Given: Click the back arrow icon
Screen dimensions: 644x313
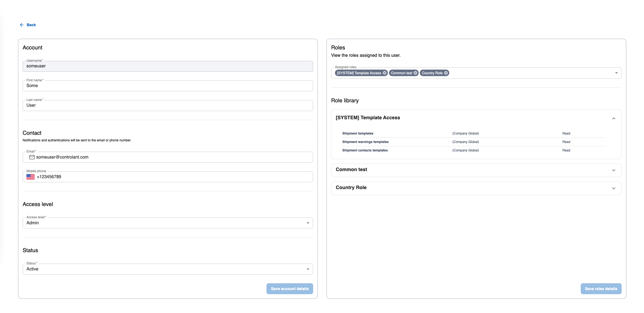Looking at the screenshot, I should point(22,25).
